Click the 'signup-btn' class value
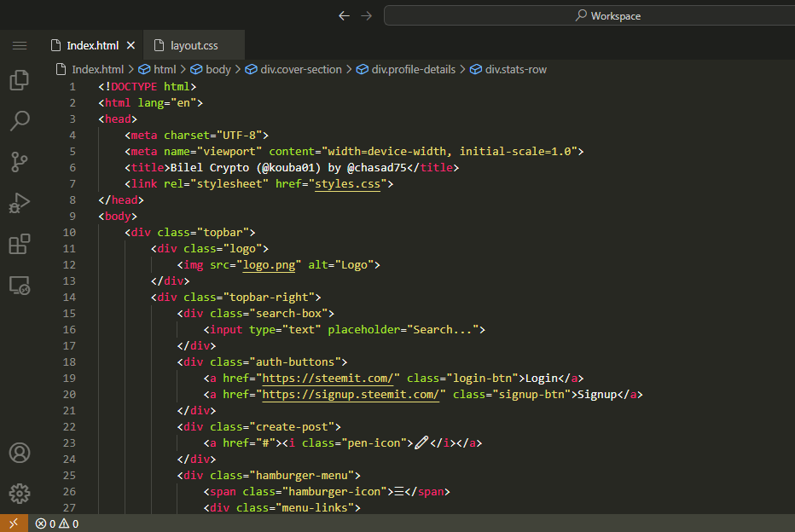The height and width of the screenshot is (532, 795). point(531,395)
